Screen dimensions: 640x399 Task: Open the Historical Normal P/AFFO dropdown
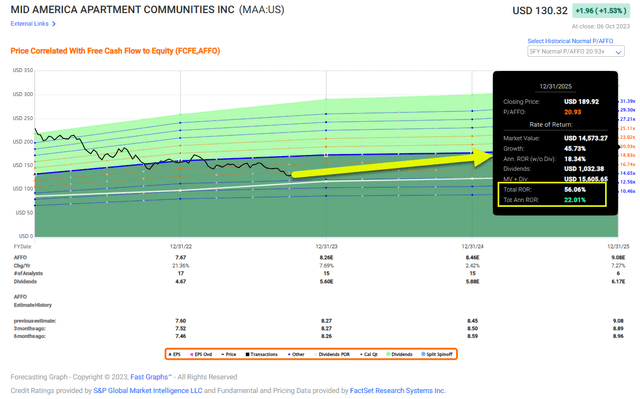[x=576, y=52]
